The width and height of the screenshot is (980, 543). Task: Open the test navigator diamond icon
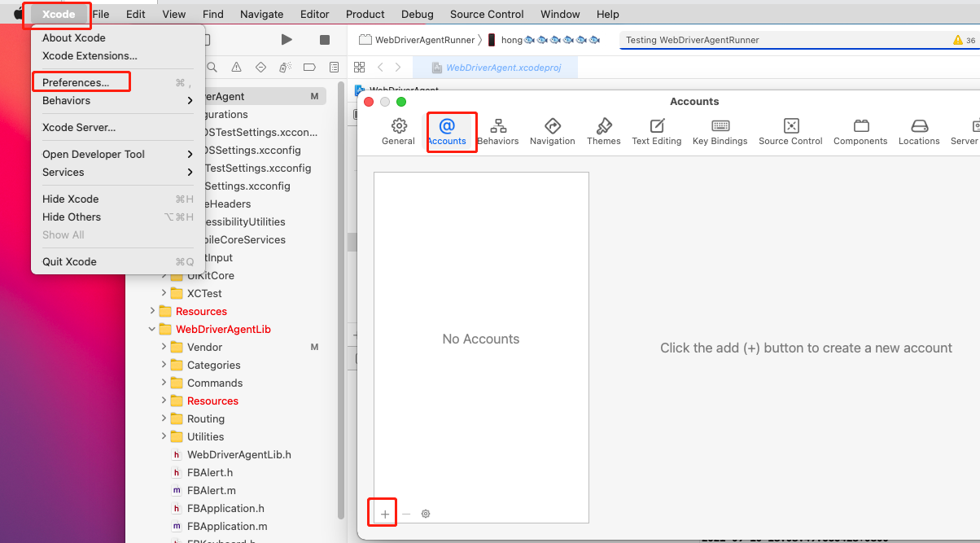tap(260, 68)
